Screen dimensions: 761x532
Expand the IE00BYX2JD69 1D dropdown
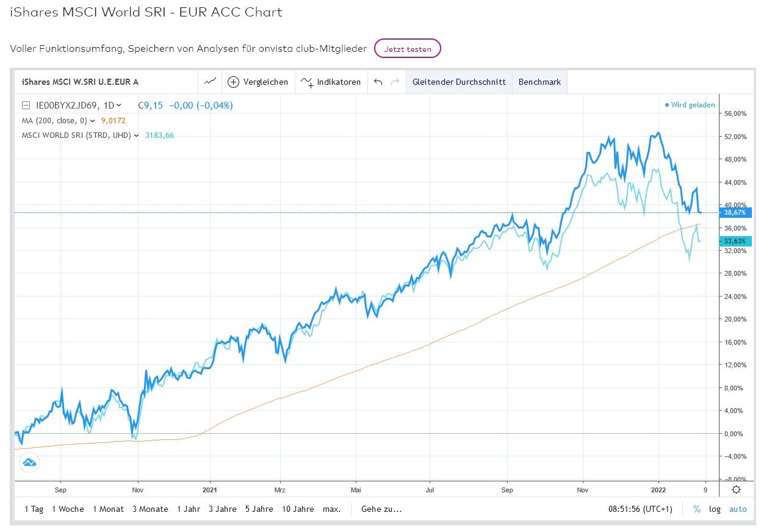pyautogui.click(x=118, y=105)
